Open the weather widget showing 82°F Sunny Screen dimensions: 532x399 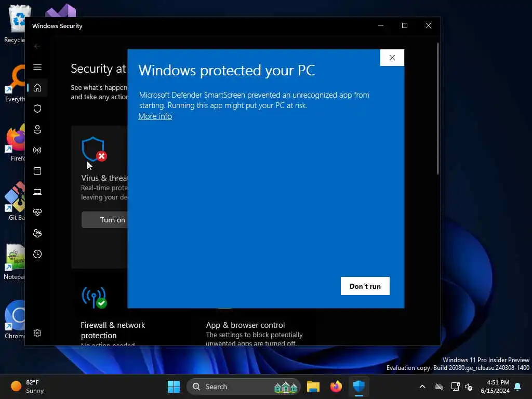point(28,387)
